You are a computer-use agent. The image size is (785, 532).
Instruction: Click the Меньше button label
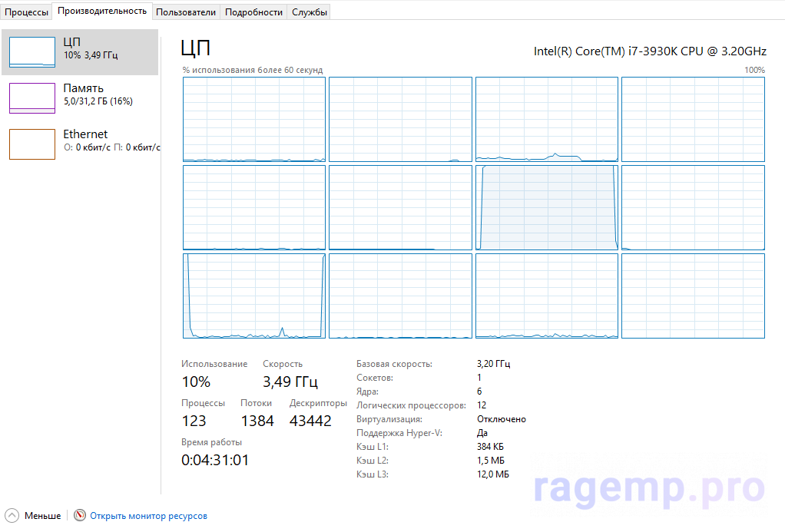tap(42, 516)
